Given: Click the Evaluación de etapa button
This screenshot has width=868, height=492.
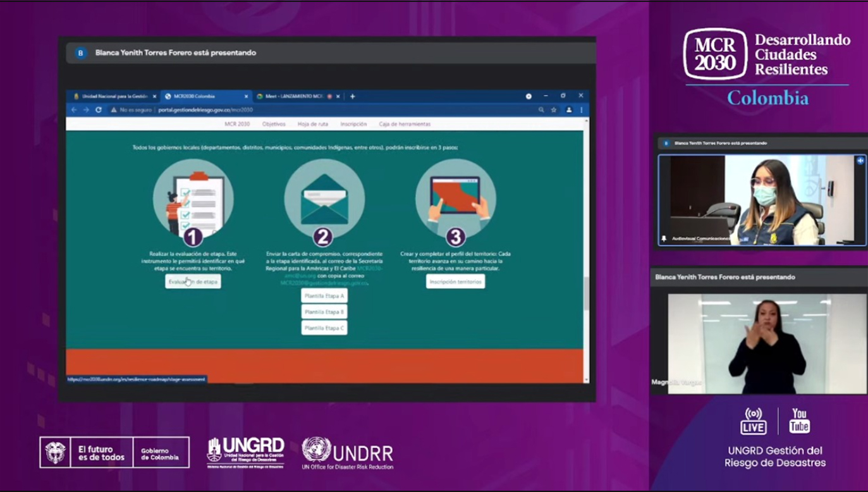Looking at the screenshot, I should coord(193,281).
